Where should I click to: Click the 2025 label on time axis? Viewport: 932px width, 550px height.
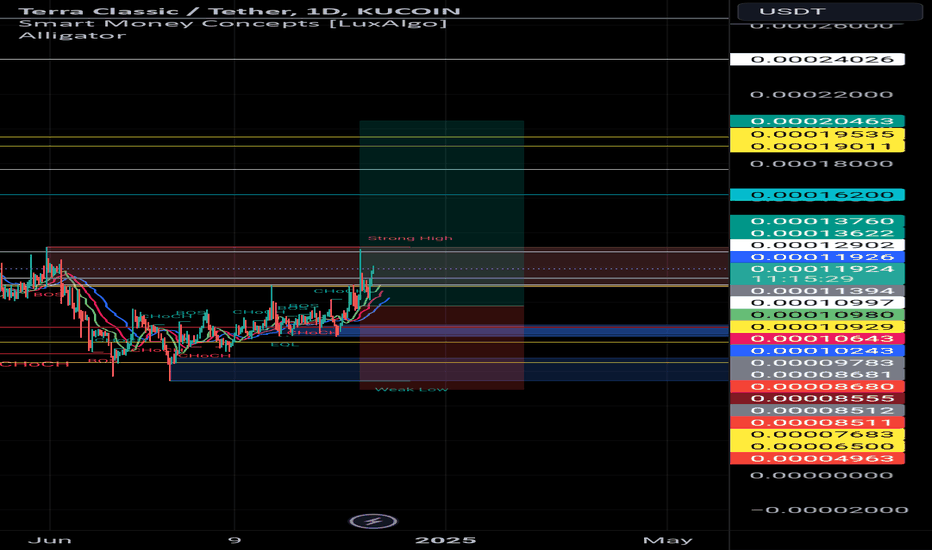coord(445,540)
